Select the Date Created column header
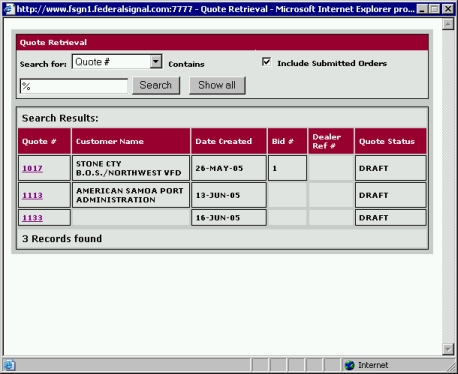The height and width of the screenshot is (374, 458). [x=229, y=141]
